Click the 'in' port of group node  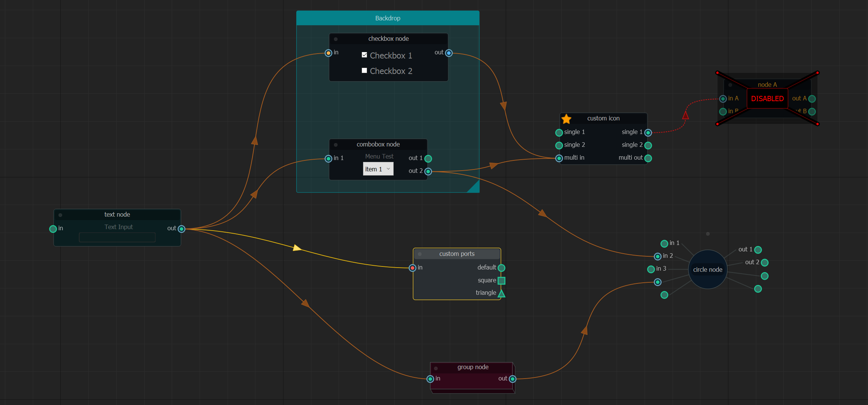(430, 379)
